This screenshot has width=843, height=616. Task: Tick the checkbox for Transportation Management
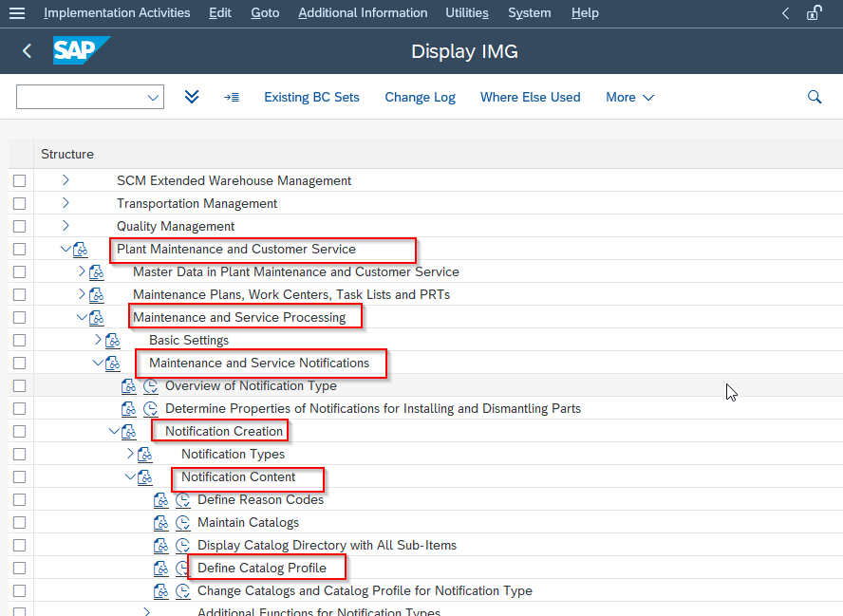19,204
